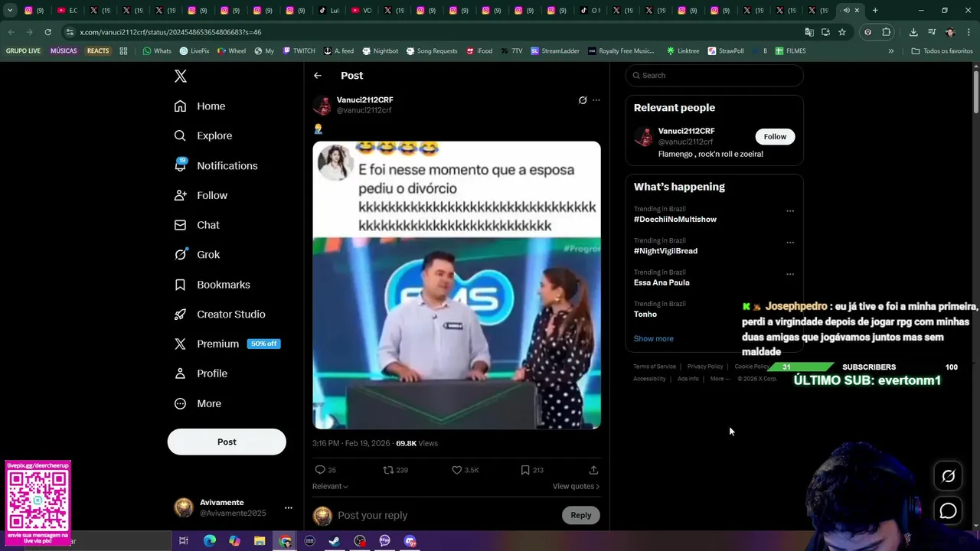Click the reply icon with 35 replies
Screen dimensions: 980x551
click(x=320, y=470)
